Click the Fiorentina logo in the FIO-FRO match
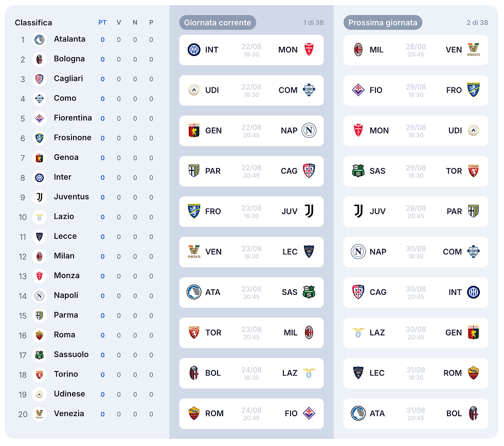 (x=358, y=90)
